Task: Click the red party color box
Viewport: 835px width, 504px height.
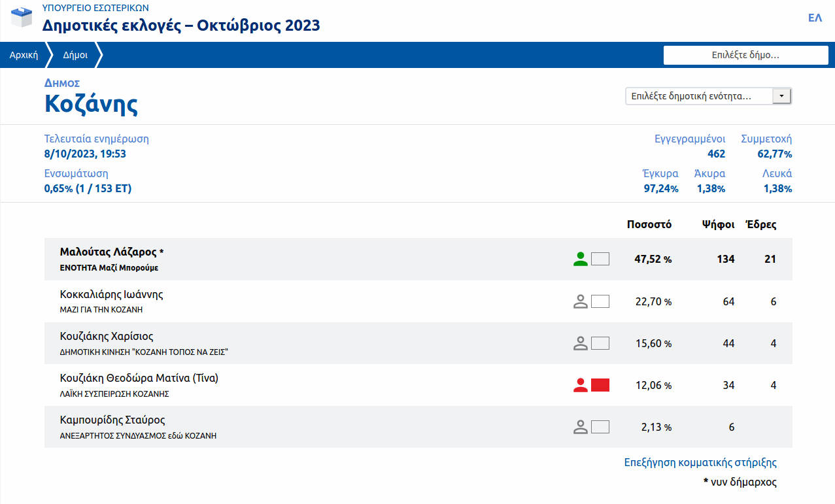Action: point(600,385)
